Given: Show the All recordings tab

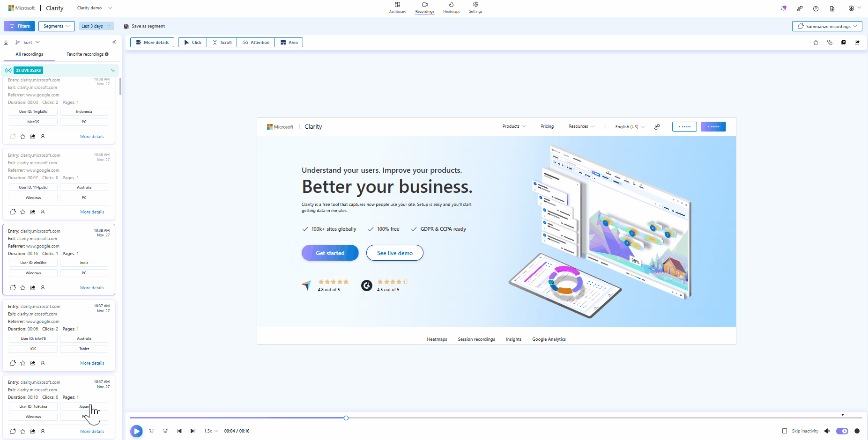Looking at the screenshot, I should coord(29,54).
